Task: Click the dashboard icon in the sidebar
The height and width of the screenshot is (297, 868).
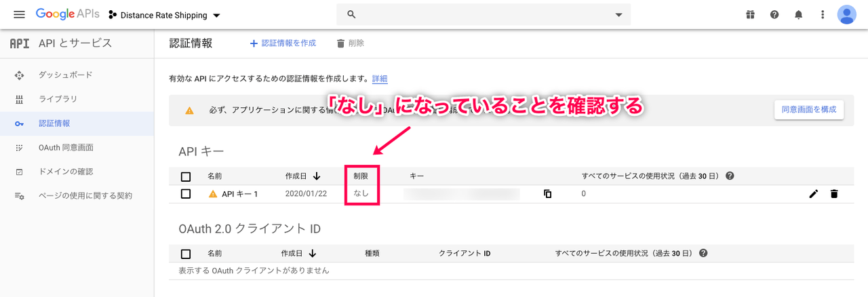Action: (x=19, y=75)
